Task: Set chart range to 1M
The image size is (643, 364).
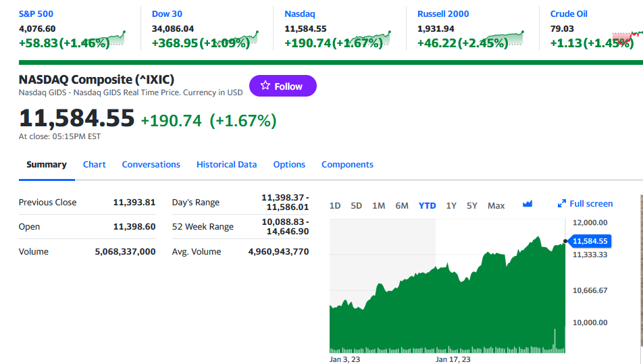Action: (378, 206)
